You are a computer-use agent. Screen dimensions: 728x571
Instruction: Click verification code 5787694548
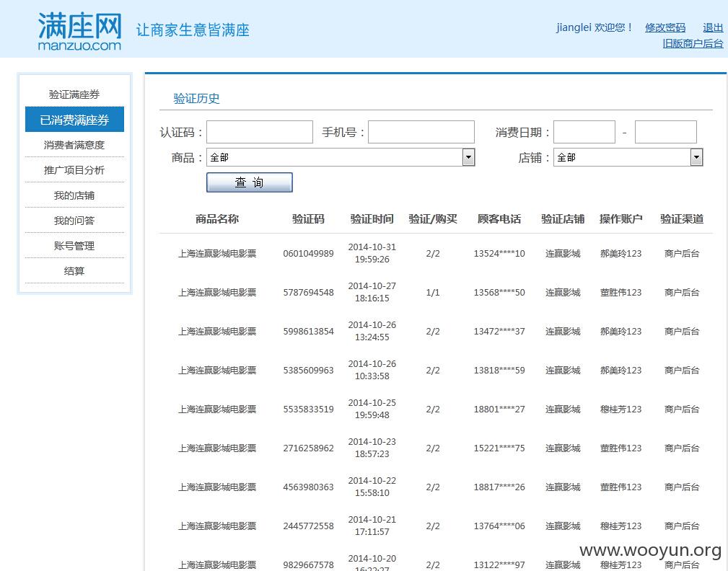308,293
